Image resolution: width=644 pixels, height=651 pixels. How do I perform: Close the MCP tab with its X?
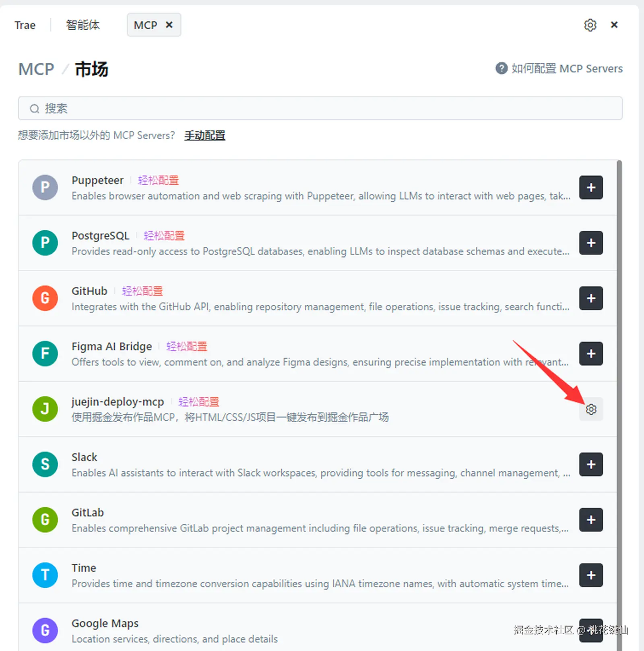point(169,25)
